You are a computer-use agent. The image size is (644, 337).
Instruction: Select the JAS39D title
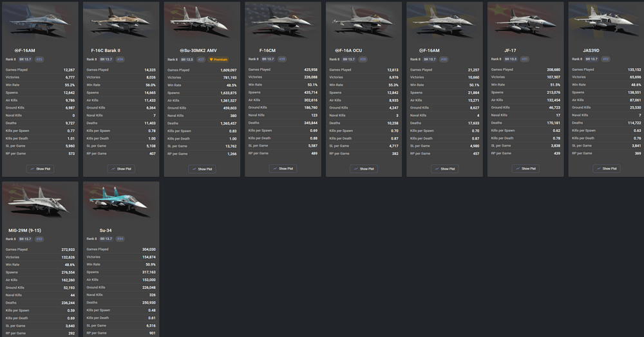tap(591, 50)
